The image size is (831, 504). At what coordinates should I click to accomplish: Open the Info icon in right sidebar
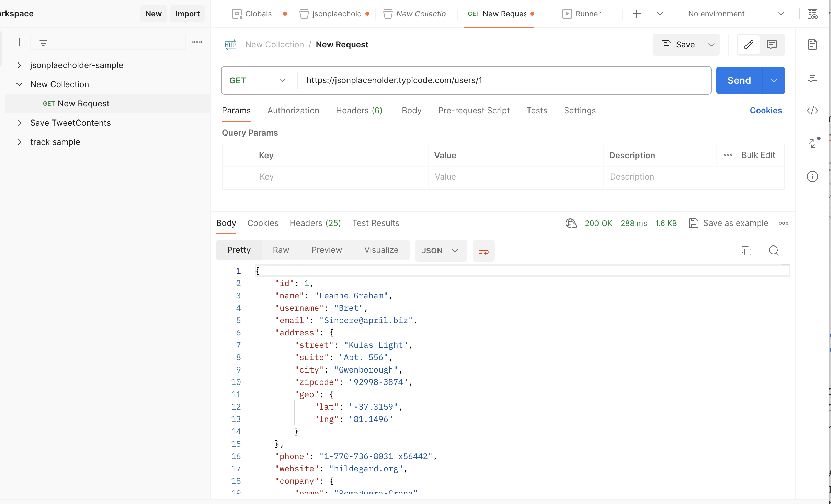812,176
